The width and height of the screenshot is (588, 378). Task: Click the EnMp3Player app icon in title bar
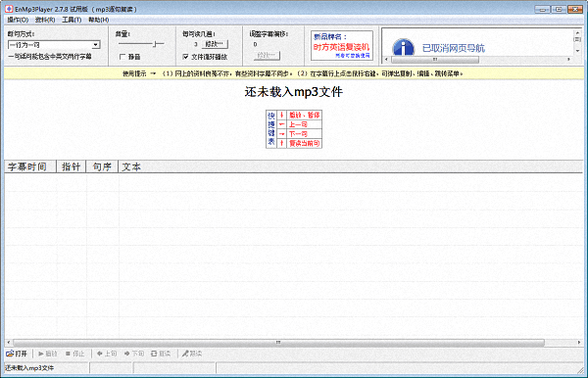9,9
